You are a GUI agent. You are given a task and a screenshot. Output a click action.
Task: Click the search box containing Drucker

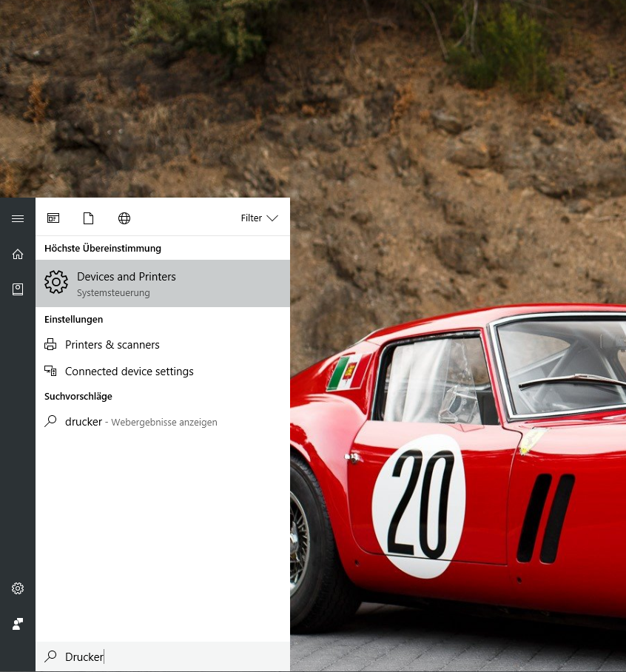[163, 656]
